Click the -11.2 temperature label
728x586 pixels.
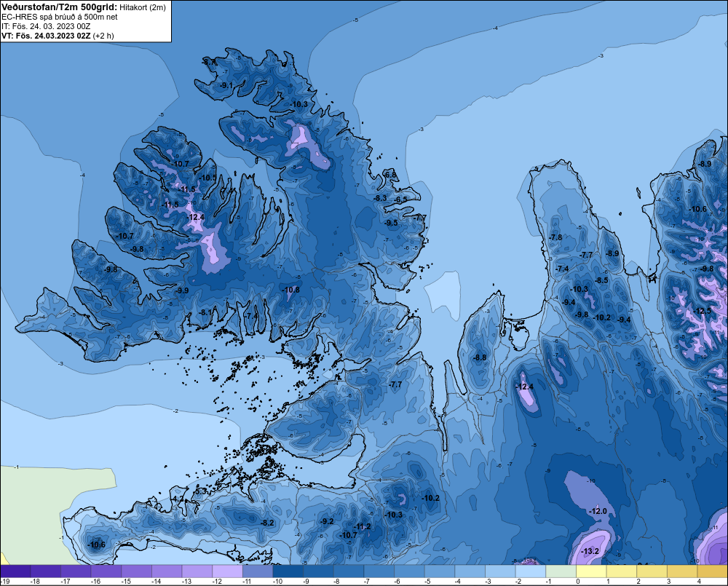tap(362, 526)
